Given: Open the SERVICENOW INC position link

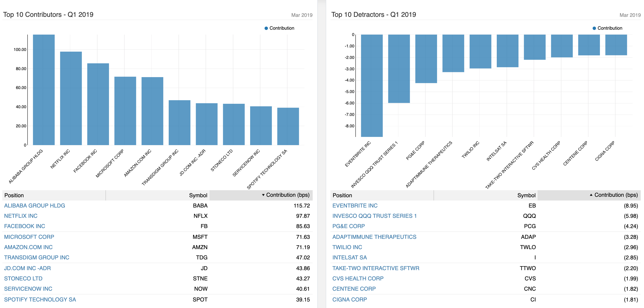Looking at the screenshot, I should (x=28, y=289).
